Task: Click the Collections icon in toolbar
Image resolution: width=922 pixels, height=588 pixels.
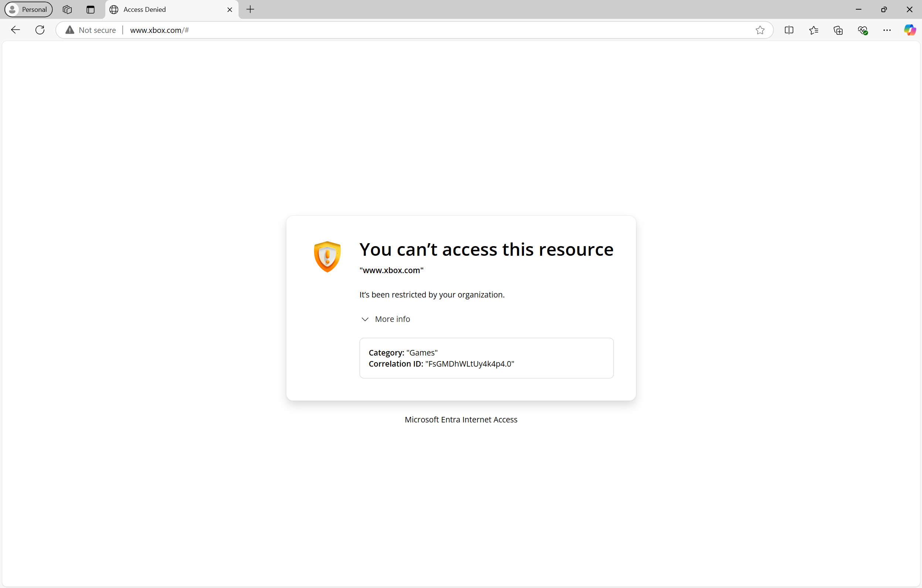Action: [x=838, y=30]
